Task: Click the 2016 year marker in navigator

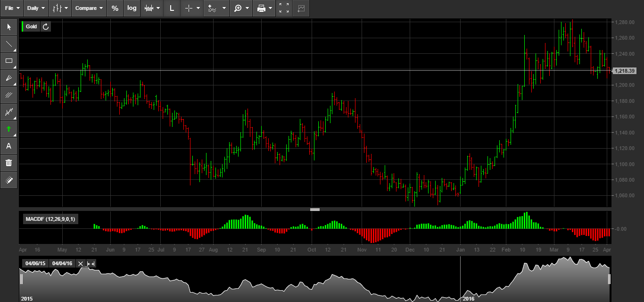Action: click(x=469, y=299)
